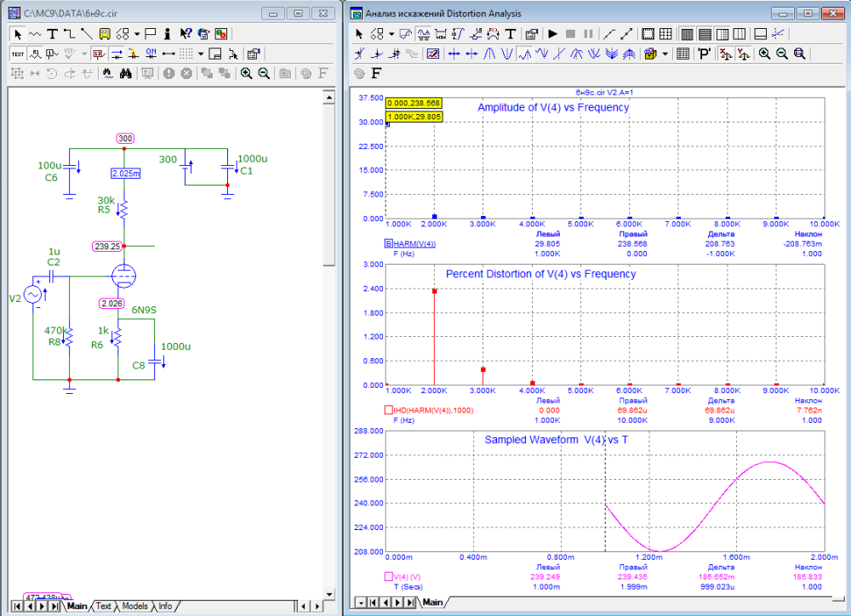Viewport: 851px width, 616px height.
Task: Click the Wire drawing tool
Action: click(x=69, y=34)
